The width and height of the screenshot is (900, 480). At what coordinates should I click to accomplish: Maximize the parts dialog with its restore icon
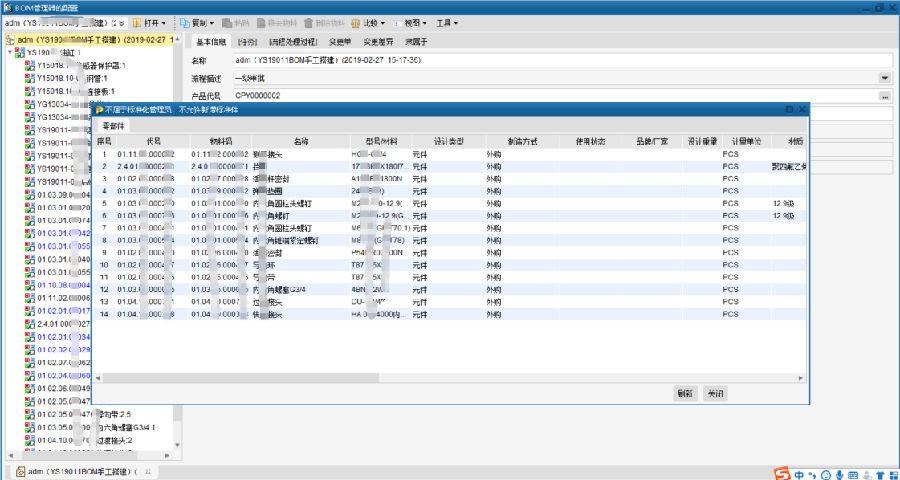789,109
